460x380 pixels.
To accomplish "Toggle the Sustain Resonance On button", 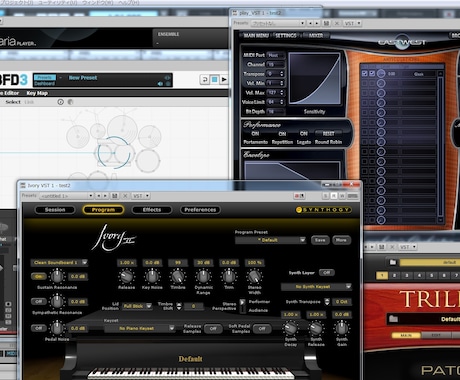I will point(39,276).
